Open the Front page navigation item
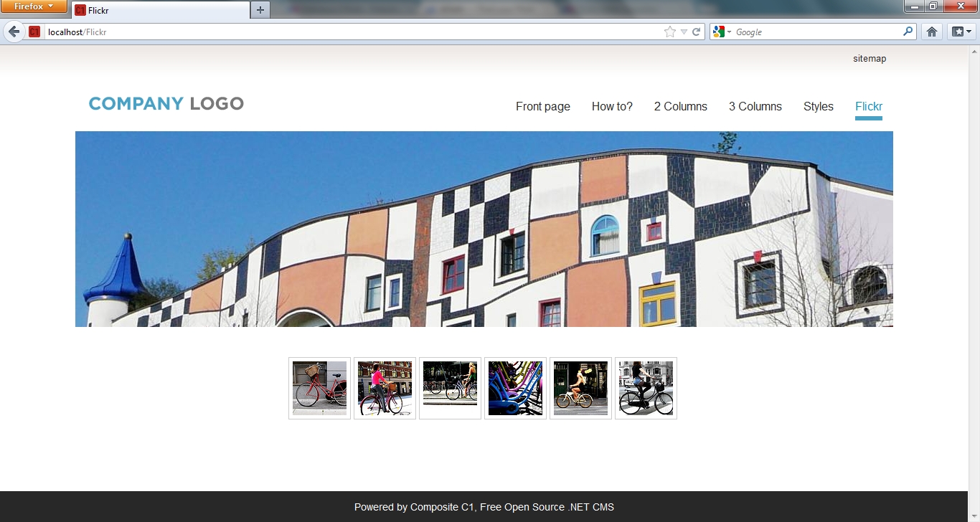980x522 pixels. [542, 107]
